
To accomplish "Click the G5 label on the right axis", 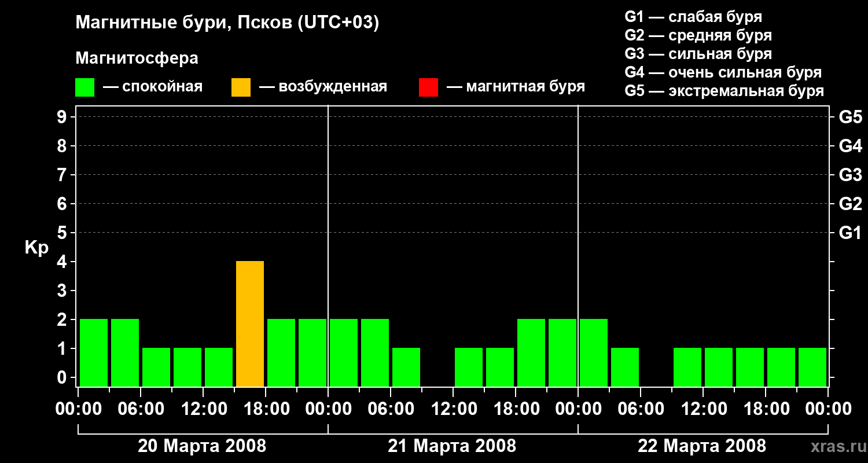I will point(850,117).
